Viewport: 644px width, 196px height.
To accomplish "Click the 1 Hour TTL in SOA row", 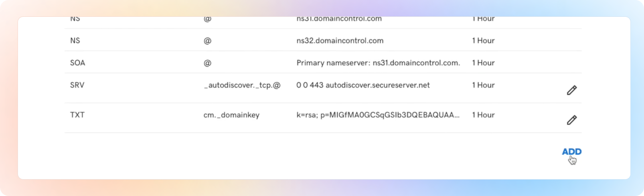I will [x=483, y=63].
